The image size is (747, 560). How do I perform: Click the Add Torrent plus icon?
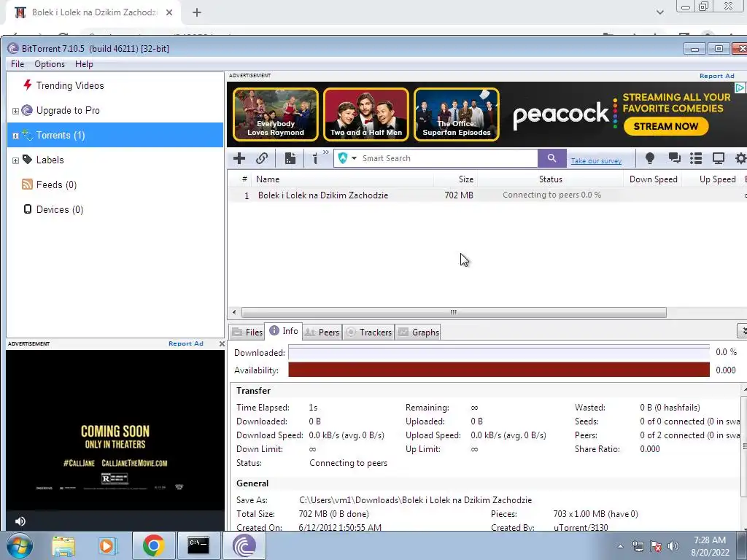(x=239, y=158)
